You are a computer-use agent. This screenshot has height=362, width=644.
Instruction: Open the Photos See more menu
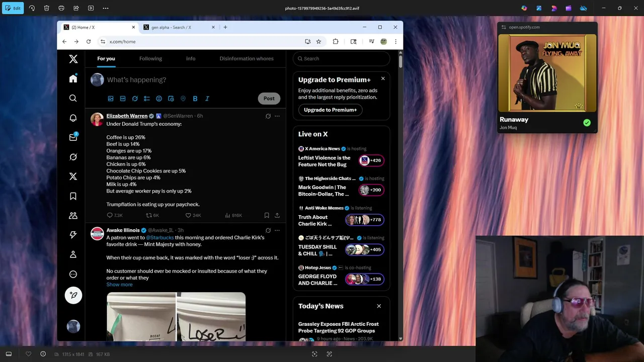pos(105,8)
